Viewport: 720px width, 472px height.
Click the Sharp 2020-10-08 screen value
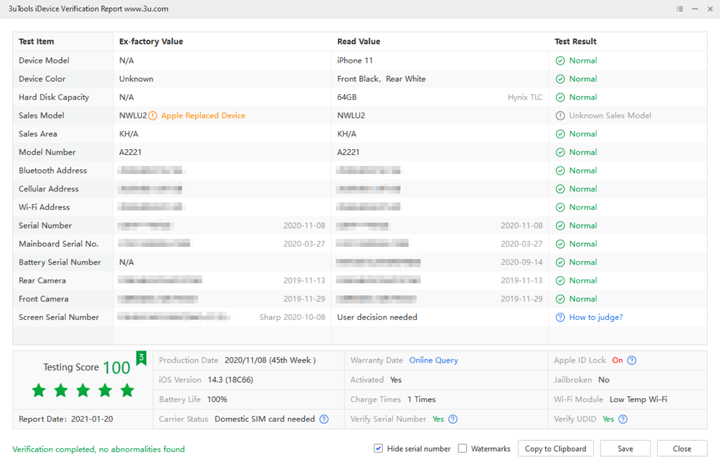[x=292, y=317]
